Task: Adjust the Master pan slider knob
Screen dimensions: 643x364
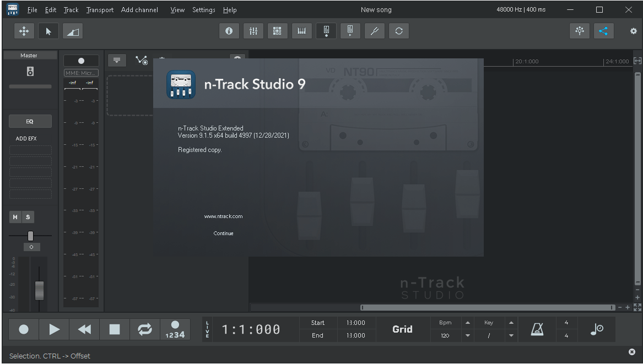Action: coord(30,236)
